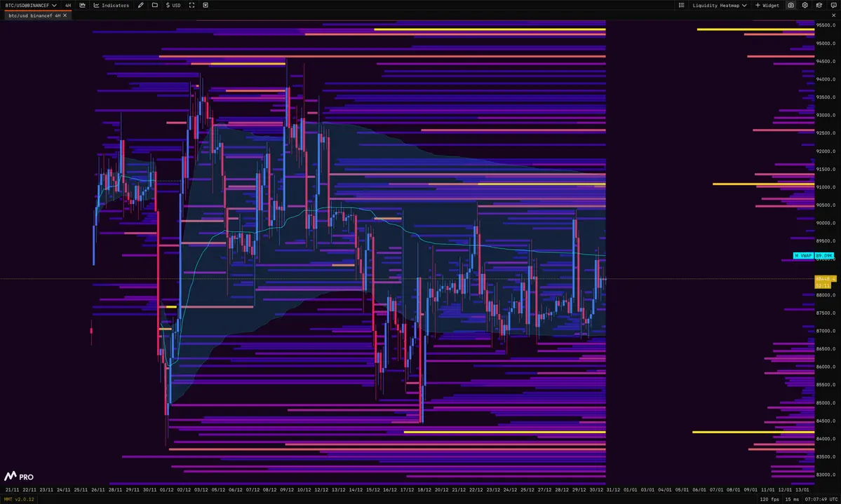Screen dimensions: 841x504
Task: Click the 21/11 date on time axis
Action: 12,489
